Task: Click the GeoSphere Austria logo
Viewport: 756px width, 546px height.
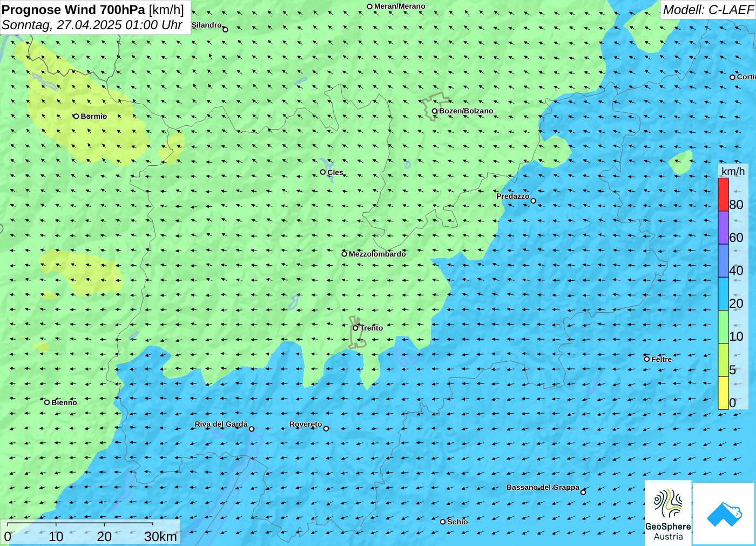Action: 668,513
